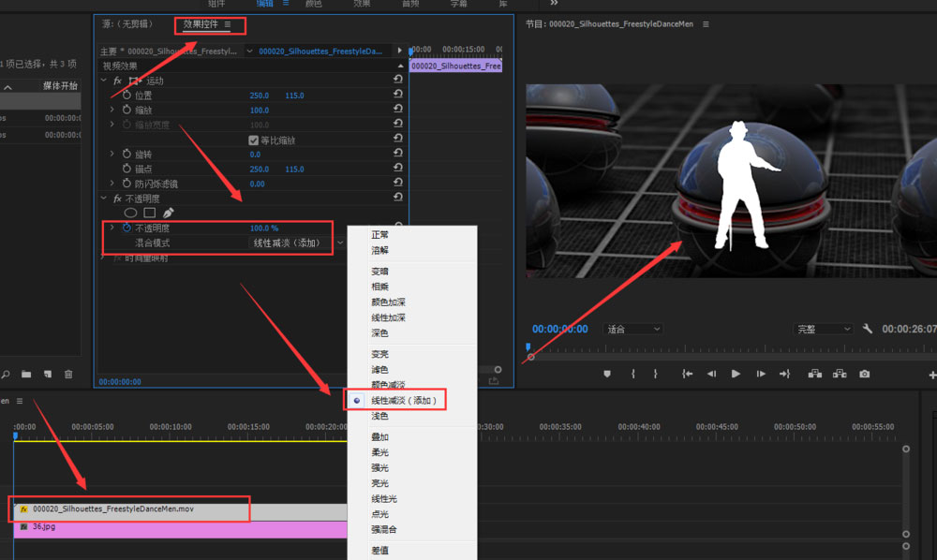Toggle animation stopwatch for 旋转 rotation
Image resolution: width=937 pixels, height=560 pixels.
tap(126, 155)
